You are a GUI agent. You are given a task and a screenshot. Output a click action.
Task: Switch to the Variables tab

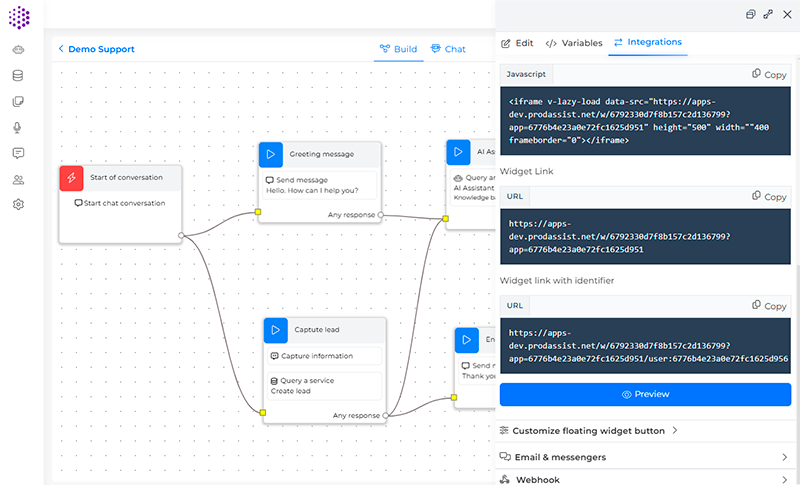click(574, 43)
